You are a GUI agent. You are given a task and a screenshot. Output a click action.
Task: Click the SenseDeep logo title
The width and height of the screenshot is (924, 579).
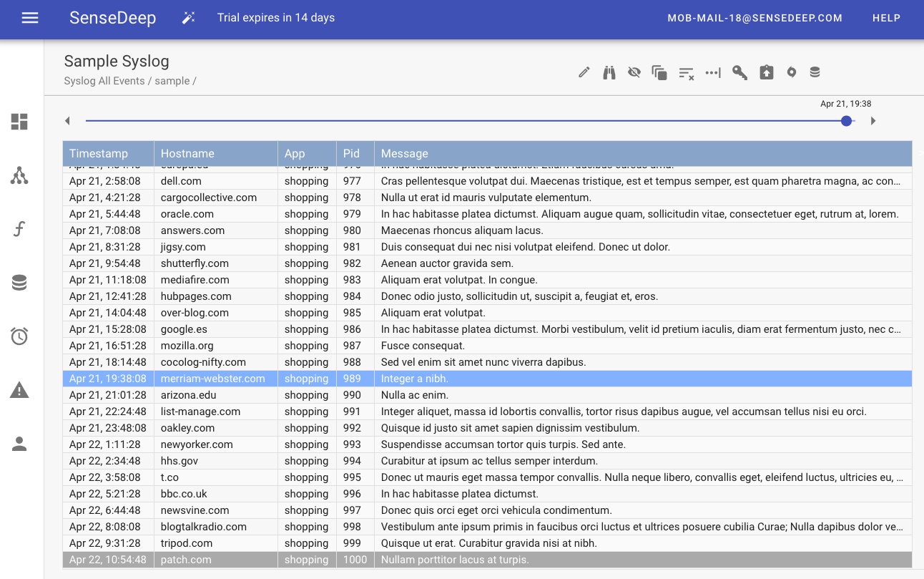point(113,18)
